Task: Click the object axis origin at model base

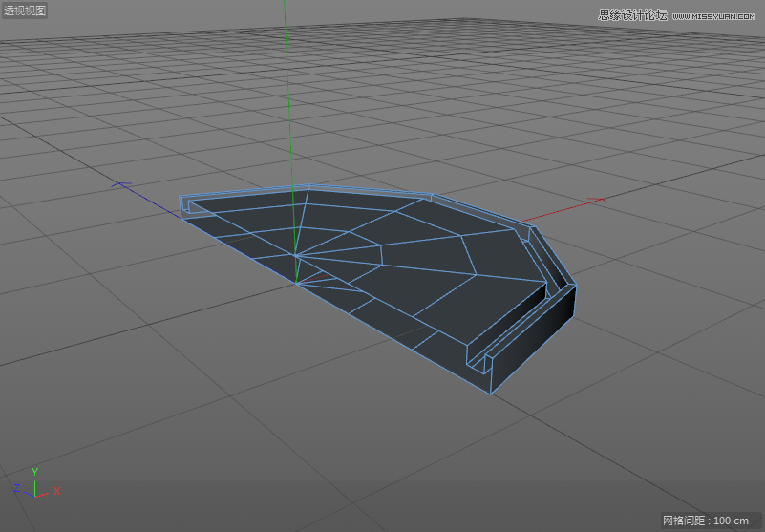Action: [x=296, y=284]
